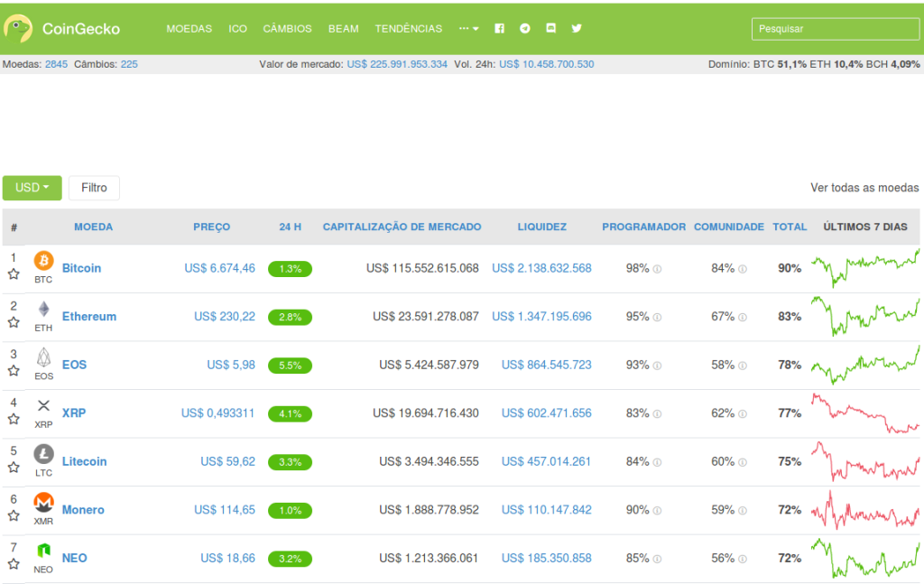The image size is (924, 584).
Task: Star Monero as a favorite
Action: click(14, 515)
